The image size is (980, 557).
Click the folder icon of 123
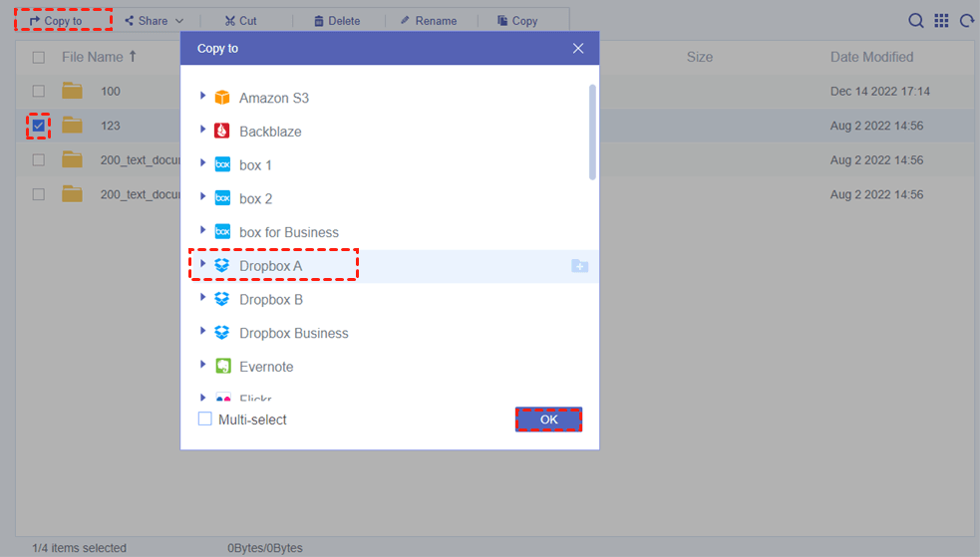[73, 125]
